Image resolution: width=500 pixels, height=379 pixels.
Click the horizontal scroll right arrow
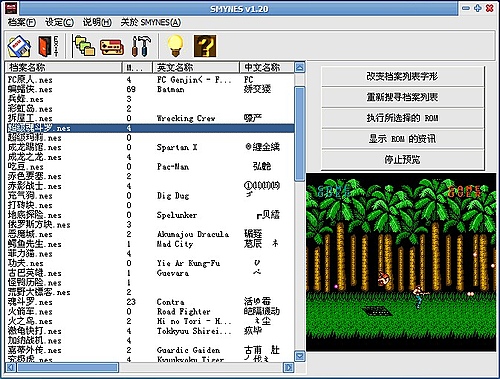click(x=288, y=367)
